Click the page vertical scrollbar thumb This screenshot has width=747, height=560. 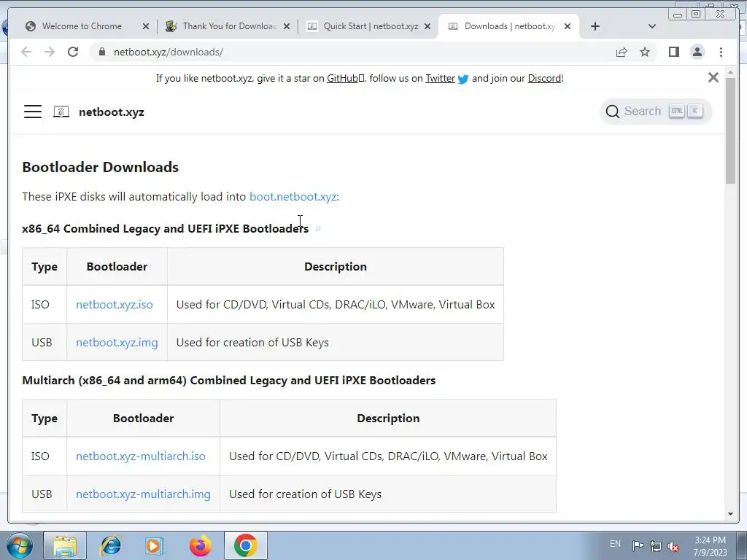730,130
